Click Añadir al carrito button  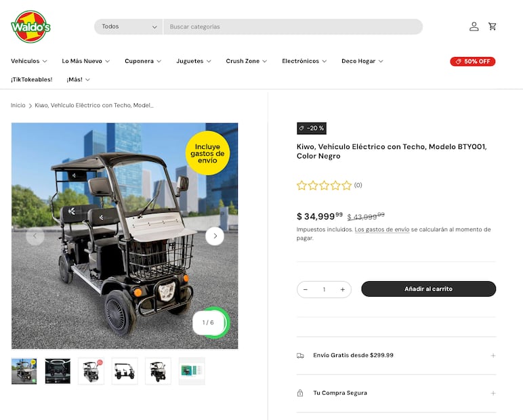click(428, 289)
